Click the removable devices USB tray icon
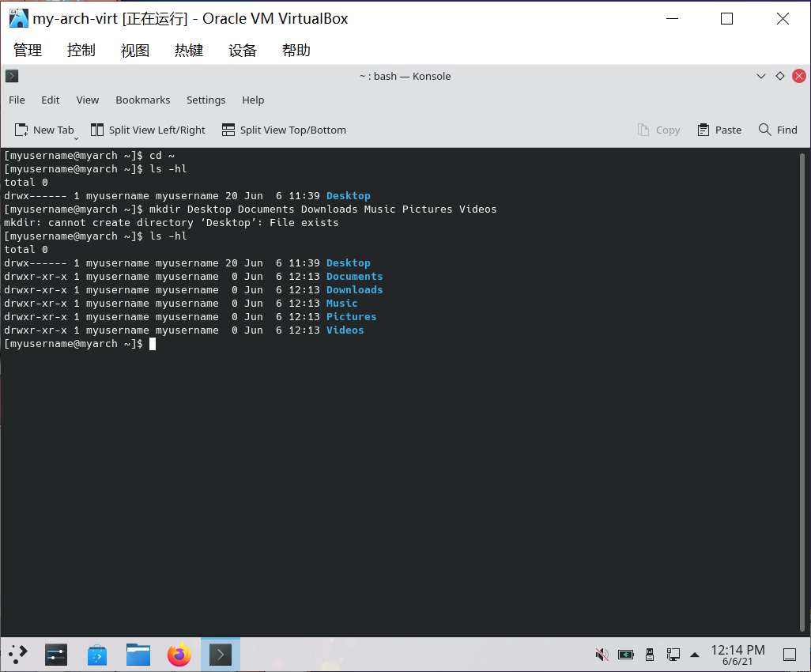This screenshot has width=811, height=672. click(x=650, y=654)
